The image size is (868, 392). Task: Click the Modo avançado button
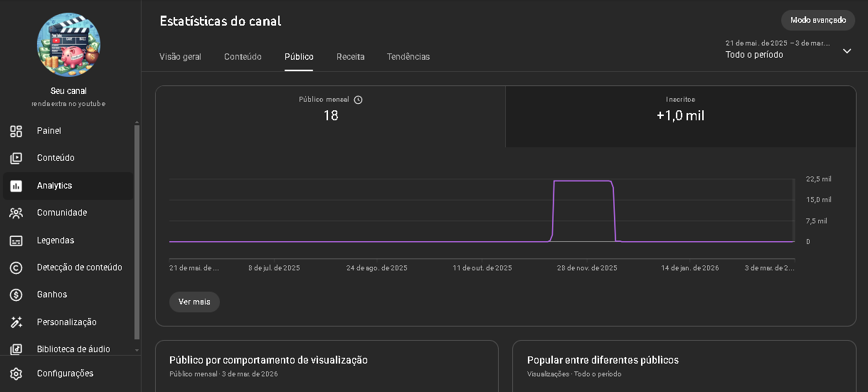pos(818,20)
